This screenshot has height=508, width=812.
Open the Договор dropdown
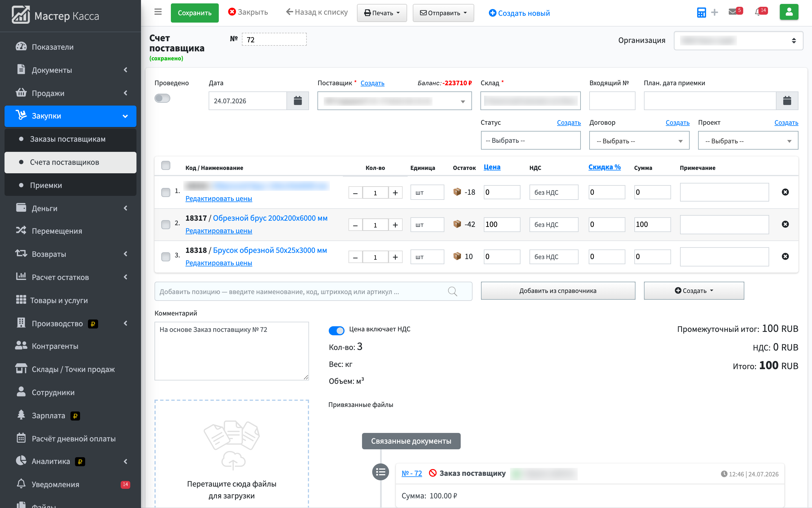click(x=639, y=141)
